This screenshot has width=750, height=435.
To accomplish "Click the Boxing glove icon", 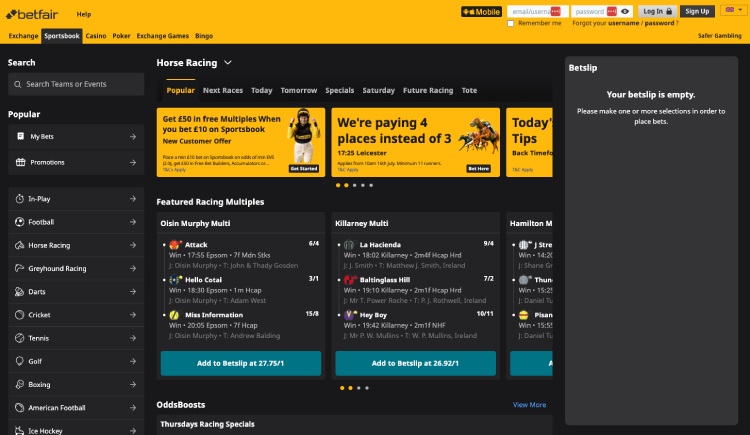I will [20, 384].
